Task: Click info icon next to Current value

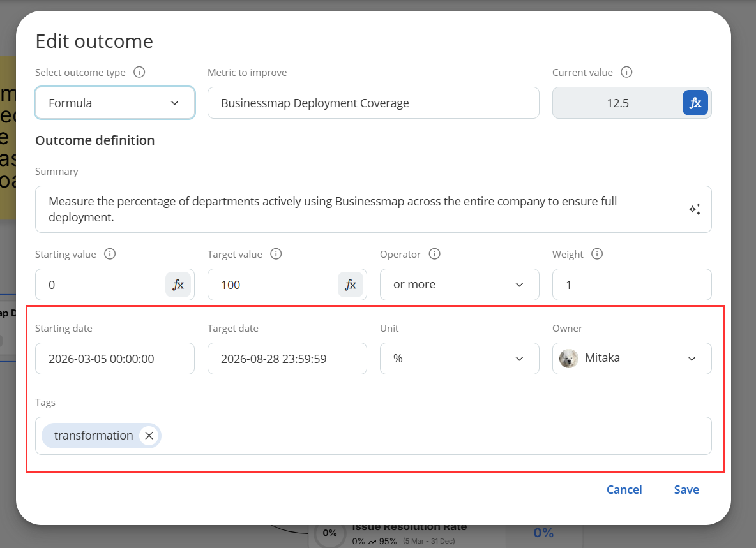Action: (x=626, y=72)
